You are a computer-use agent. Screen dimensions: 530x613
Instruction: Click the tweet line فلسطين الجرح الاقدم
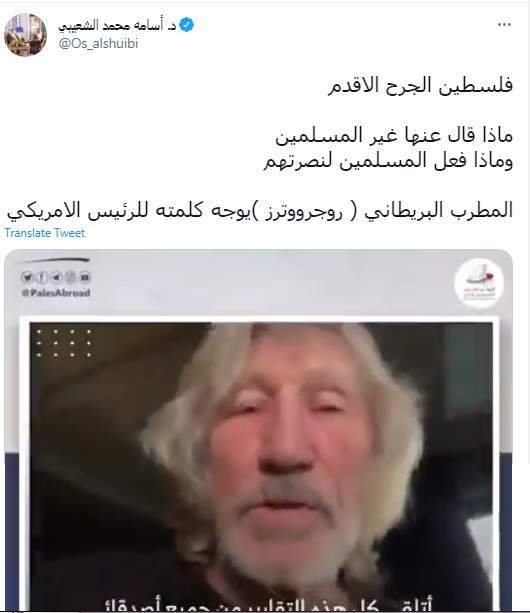click(x=420, y=85)
